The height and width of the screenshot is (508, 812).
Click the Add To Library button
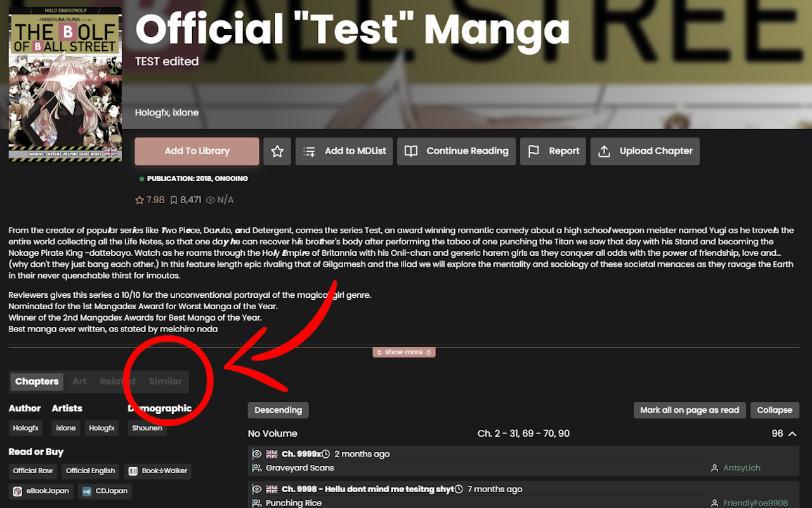pyautogui.click(x=197, y=151)
